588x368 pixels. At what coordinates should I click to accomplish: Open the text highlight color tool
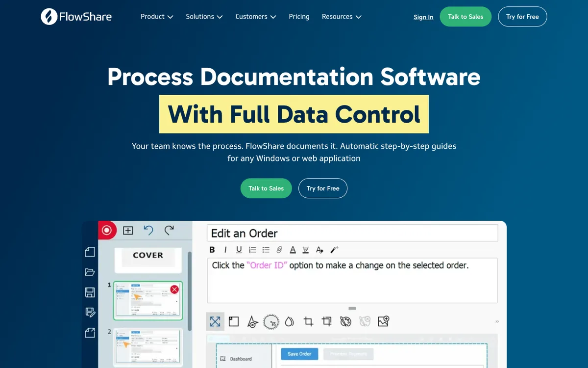point(306,250)
